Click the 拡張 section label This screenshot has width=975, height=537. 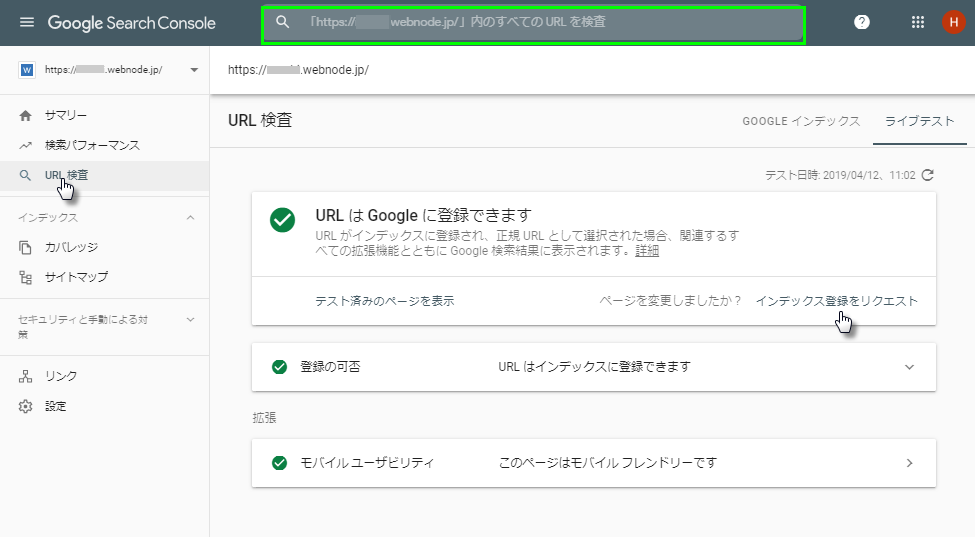pyautogui.click(x=264, y=418)
